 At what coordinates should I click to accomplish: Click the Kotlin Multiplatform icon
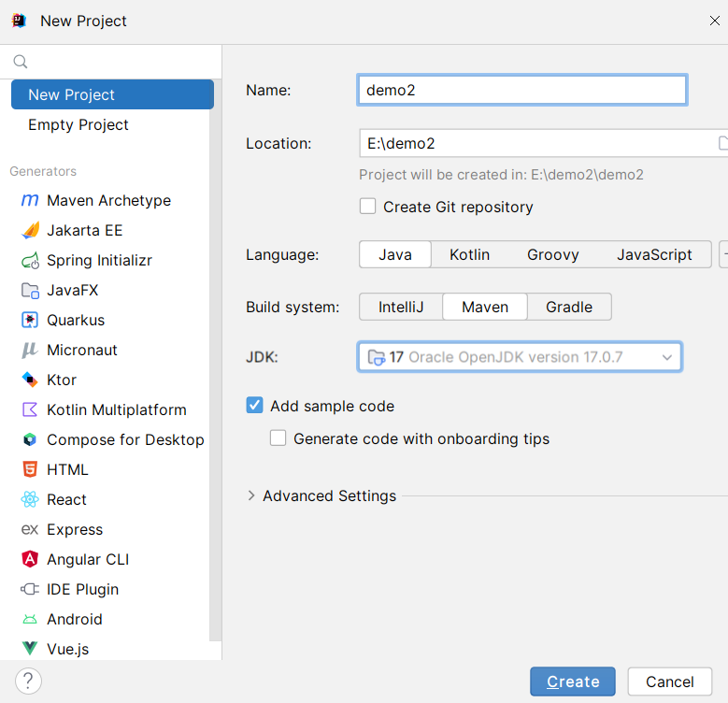(30, 409)
